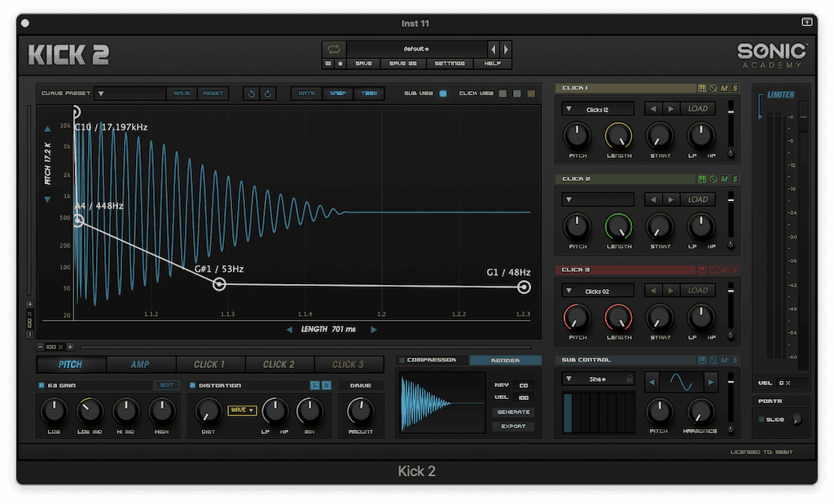
Task: Solo the Click 1 layer
Action: (x=735, y=88)
